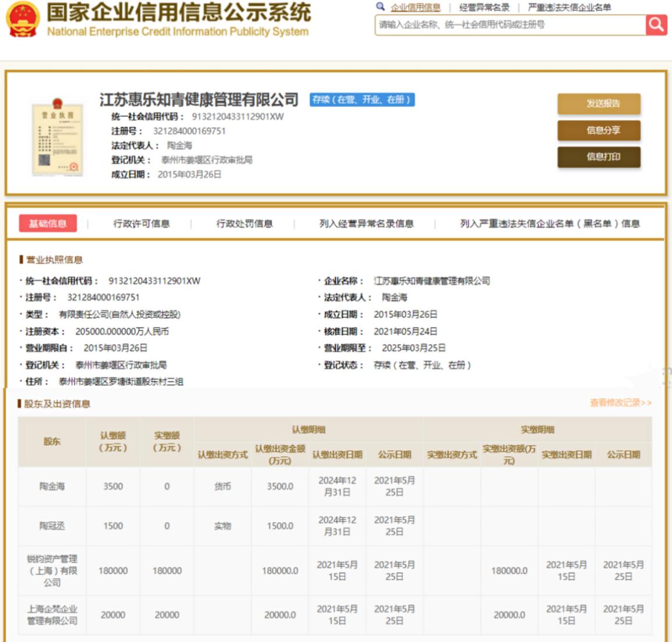The height and width of the screenshot is (642, 672).
Task: Click 实物 contribution method in 陶冠丞 row
Action: click(x=222, y=526)
